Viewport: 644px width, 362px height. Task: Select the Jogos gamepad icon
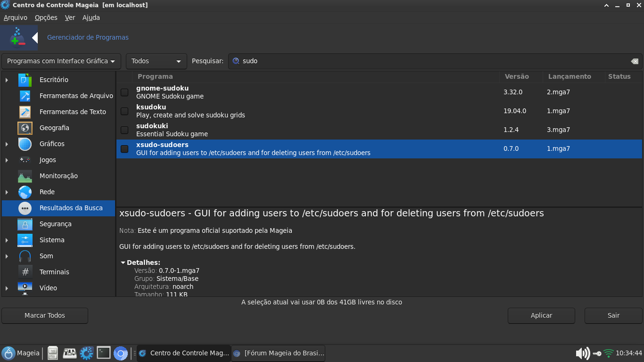coord(25,160)
